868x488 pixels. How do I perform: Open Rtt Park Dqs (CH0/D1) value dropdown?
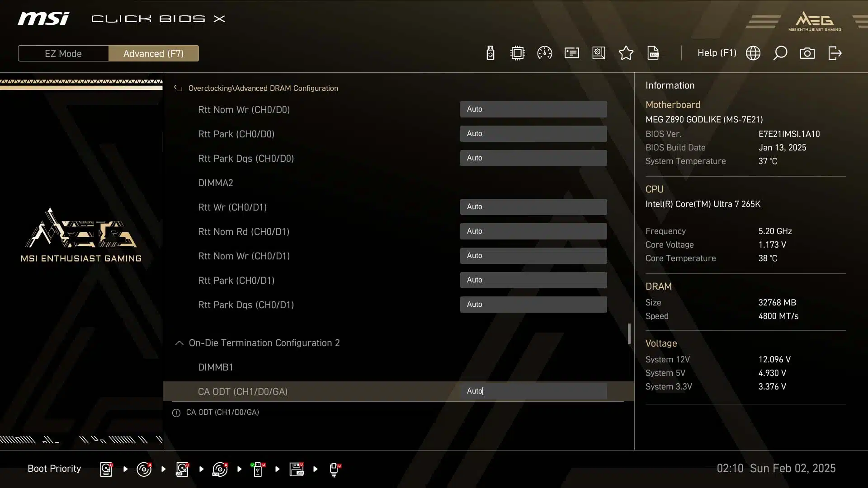coord(533,305)
